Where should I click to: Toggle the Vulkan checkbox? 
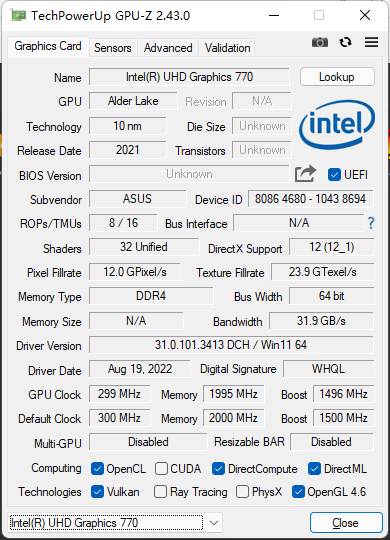pyautogui.click(x=97, y=492)
